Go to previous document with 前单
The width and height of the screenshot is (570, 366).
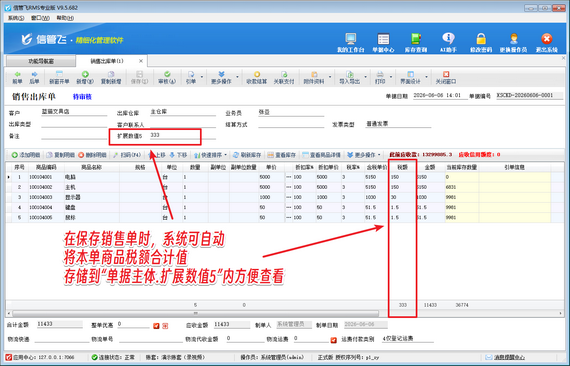coord(17,78)
